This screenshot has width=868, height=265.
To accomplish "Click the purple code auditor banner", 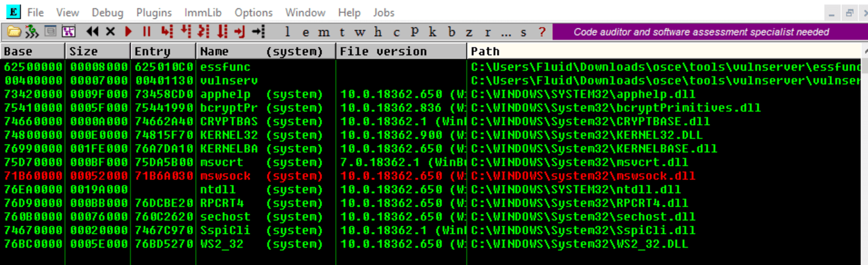I will (x=710, y=32).
